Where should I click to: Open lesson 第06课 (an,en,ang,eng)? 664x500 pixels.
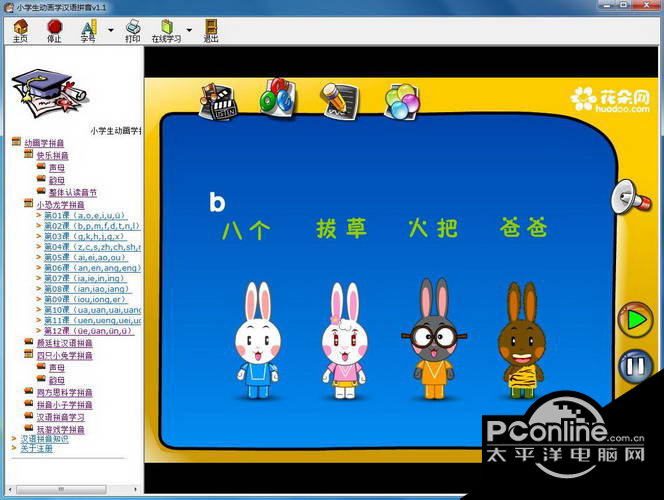coord(92,268)
